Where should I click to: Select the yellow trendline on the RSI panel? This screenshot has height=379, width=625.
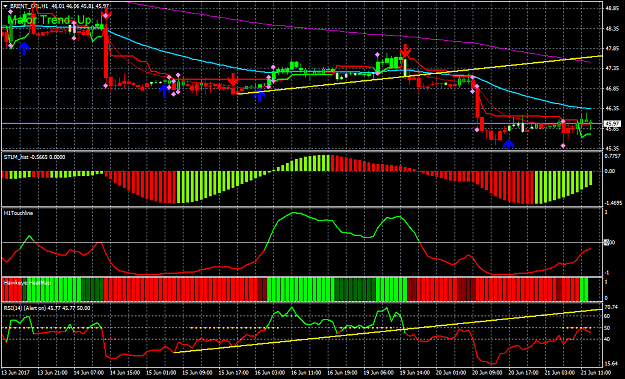387,331
